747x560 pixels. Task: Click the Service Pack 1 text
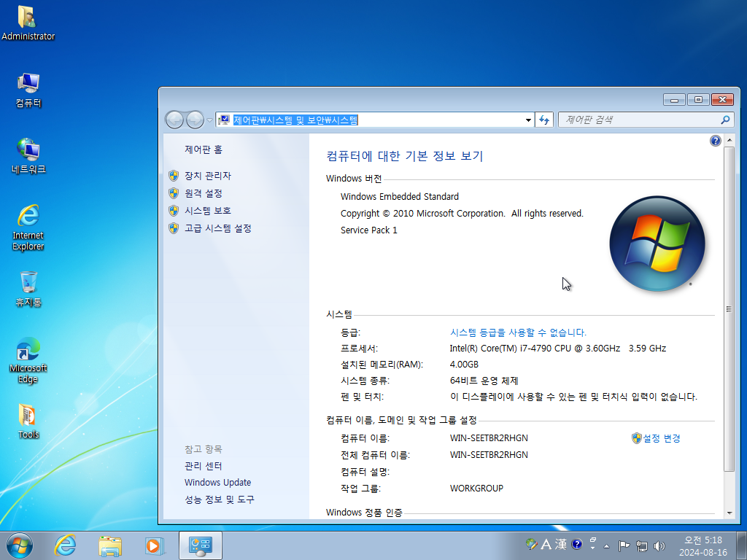[x=368, y=230]
